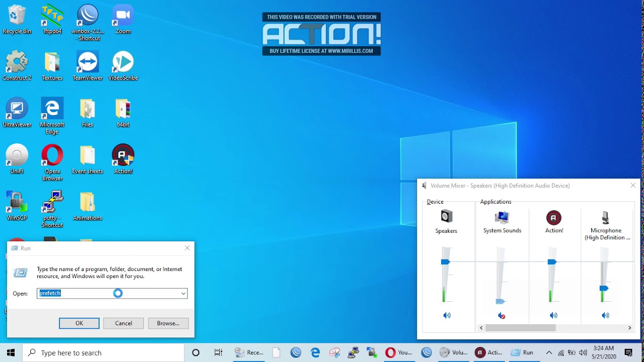Launch the Zoom desktop icon
Image resolution: width=644 pixels, height=362 pixels.
tap(123, 19)
